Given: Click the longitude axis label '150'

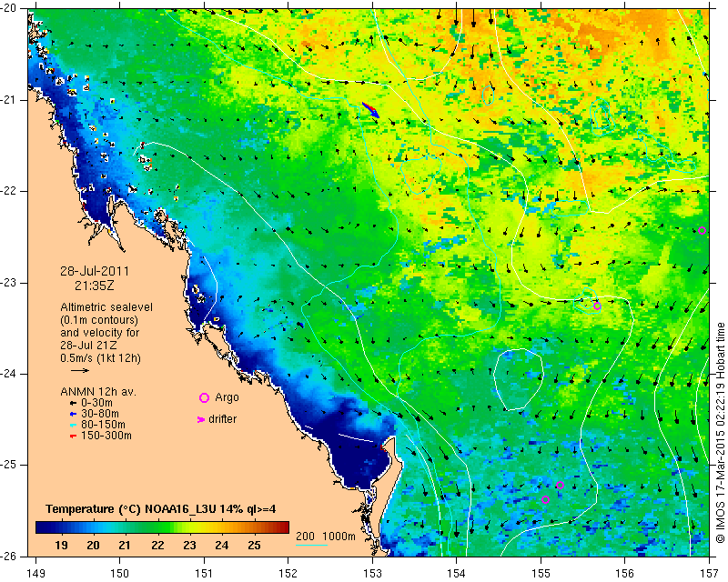Looking at the screenshot, I should [120, 573].
